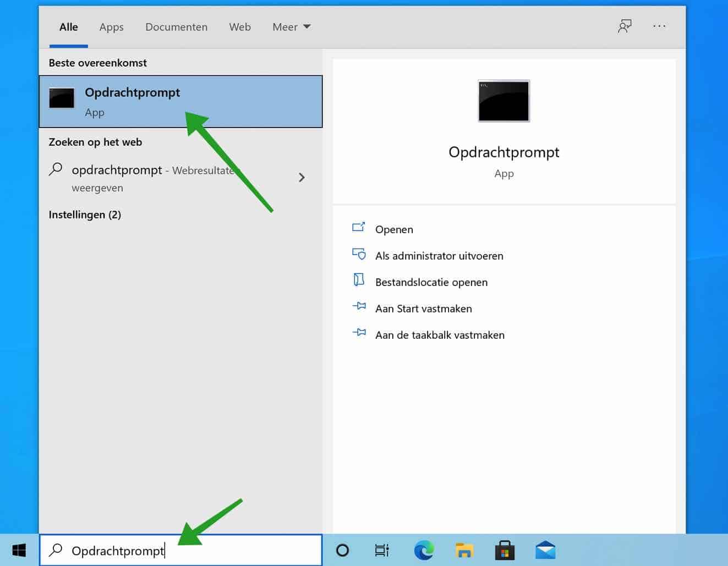Choose Aan Start vastmaken
Screen dimensions: 728x566
(424, 309)
